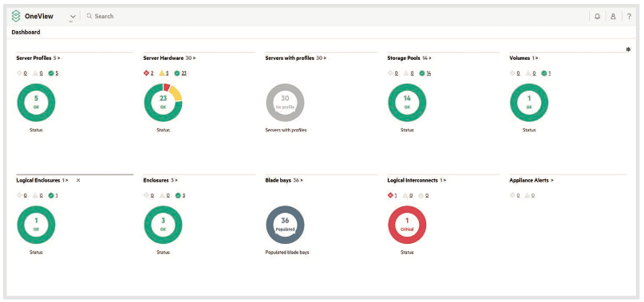Screen dimensions: 644x302
Task: Open the Logical Enclosures 1 panel title
Action: pos(42,180)
